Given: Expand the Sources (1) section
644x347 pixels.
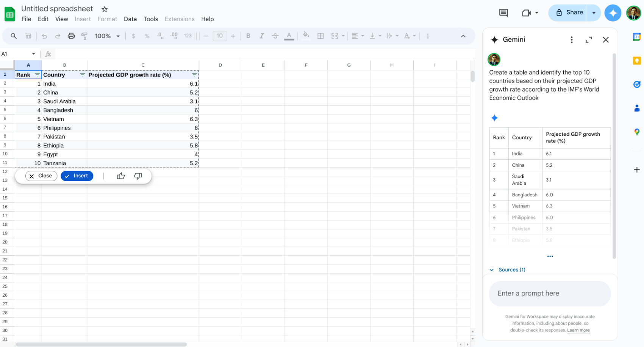Looking at the screenshot, I should [x=508, y=270].
